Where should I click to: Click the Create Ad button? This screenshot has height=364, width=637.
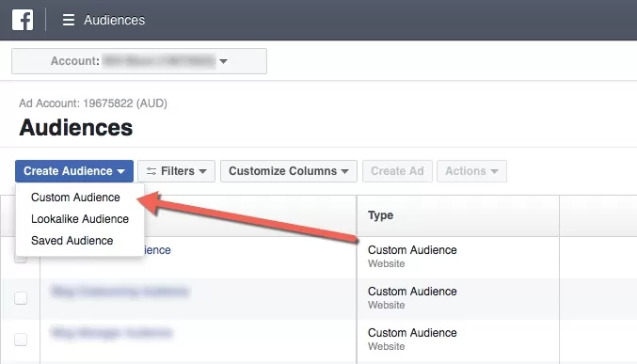click(x=397, y=171)
